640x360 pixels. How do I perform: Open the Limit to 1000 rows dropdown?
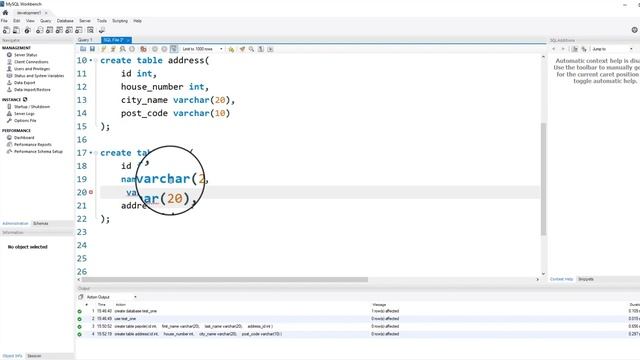[x=202, y=49]
